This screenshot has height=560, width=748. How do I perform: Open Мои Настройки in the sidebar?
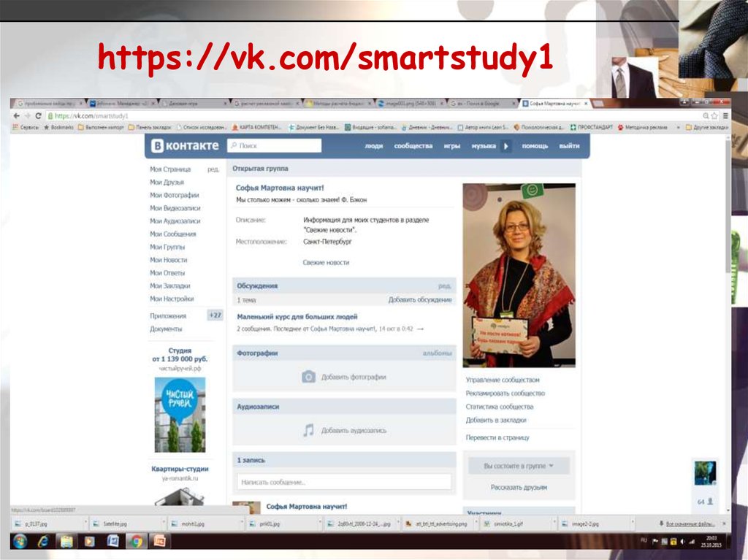point(172,299)
